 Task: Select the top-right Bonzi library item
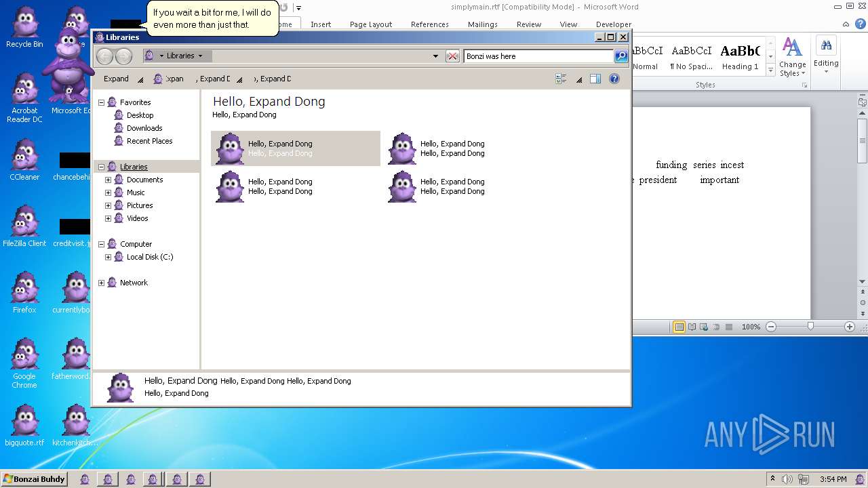tap(437, 148)
